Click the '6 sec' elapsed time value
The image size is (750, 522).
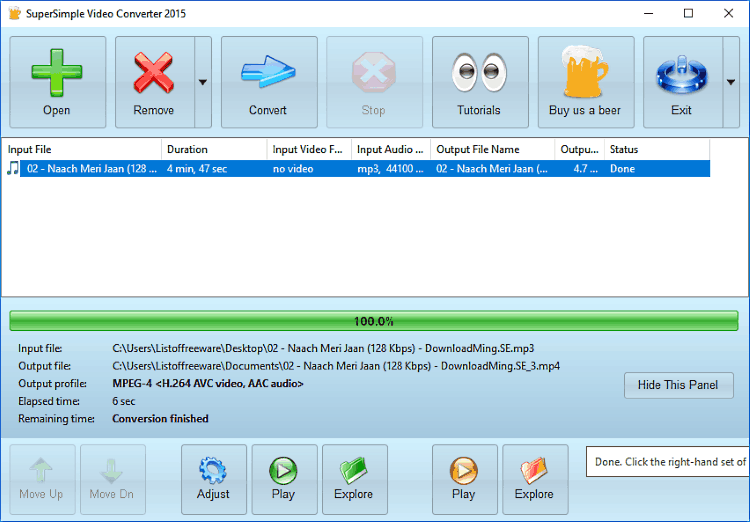124,401
